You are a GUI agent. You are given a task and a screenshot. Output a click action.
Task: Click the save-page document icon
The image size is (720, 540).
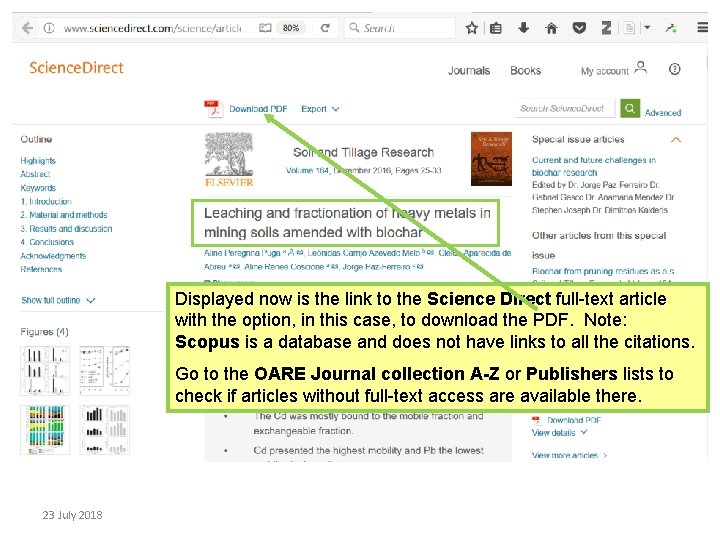[630, 28]
